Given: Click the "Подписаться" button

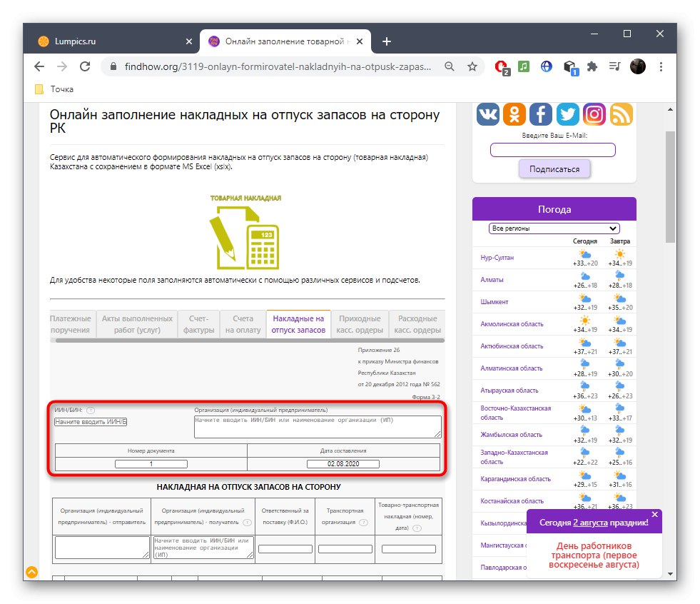Looking at the screenshot, I should coord(554,168).
